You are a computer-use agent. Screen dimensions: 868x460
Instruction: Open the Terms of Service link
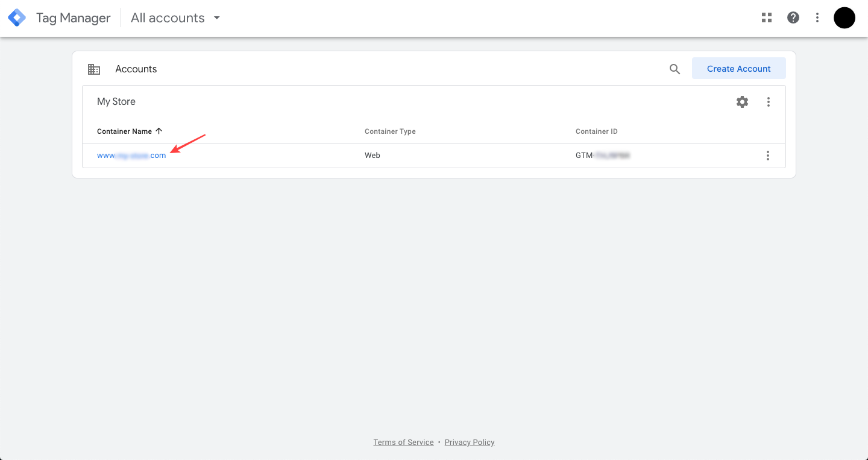403,442
